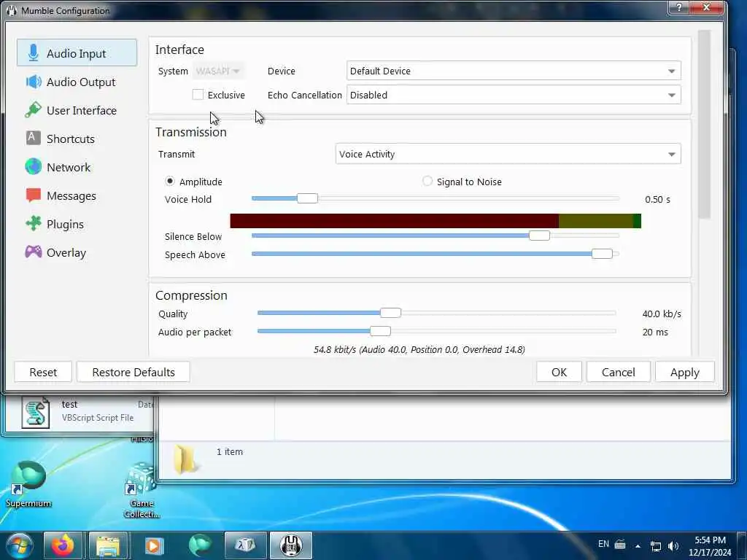Screen dimensions: 747x560
Task: Click the taskbar clock showing 5:54 PM
Action: tap(710, 545)
